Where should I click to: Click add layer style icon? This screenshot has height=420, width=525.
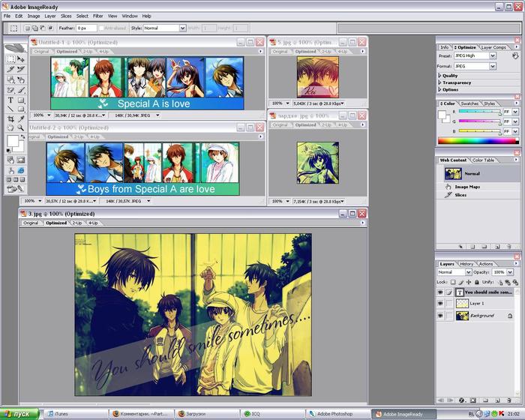pos(462,400)
